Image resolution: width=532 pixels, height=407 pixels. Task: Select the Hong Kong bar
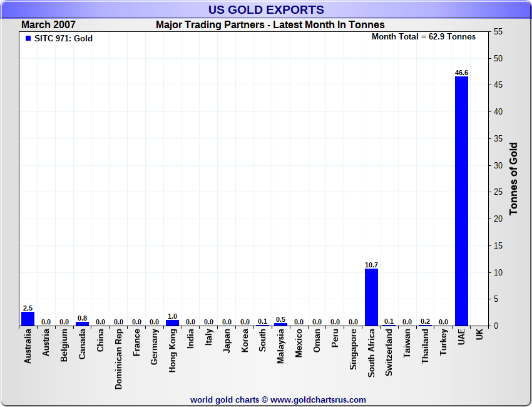tap(172, 322)
